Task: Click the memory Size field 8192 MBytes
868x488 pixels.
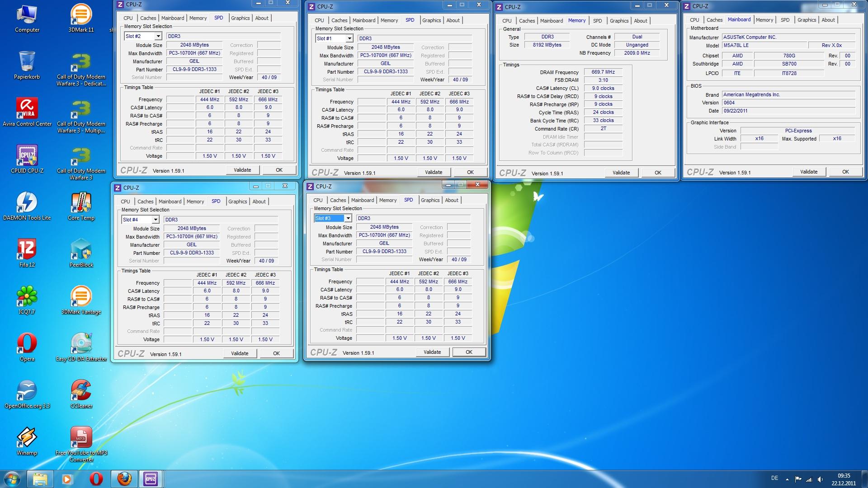Action: coord(547,45)
